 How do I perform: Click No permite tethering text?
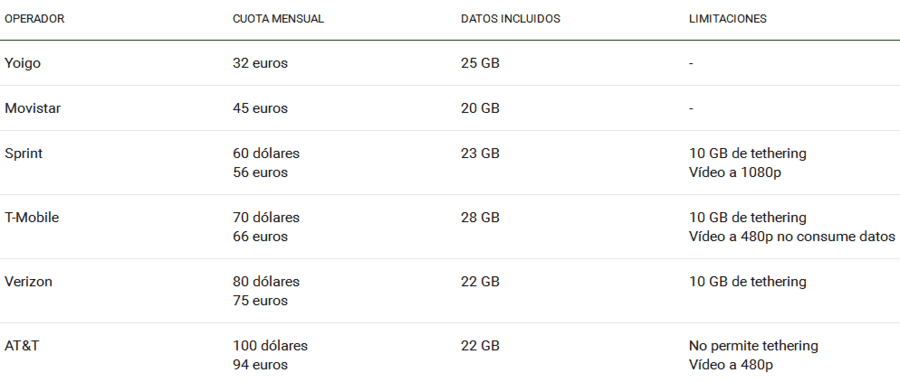click(753, 346)
